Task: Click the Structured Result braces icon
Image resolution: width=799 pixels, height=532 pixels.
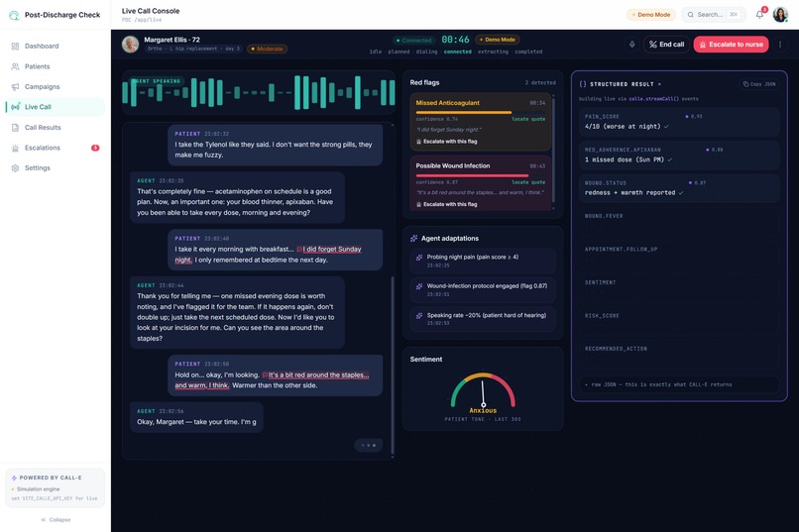Action: pos(583,84)
